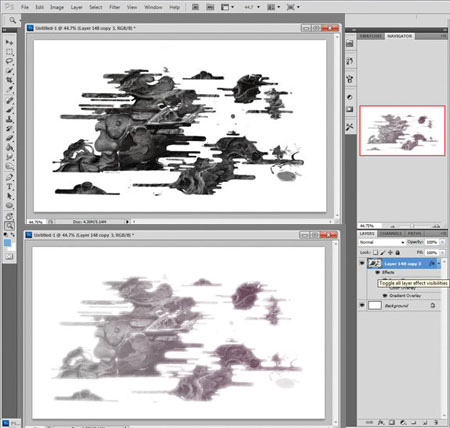Open the Screen Mode dropdown

[293, 7]
